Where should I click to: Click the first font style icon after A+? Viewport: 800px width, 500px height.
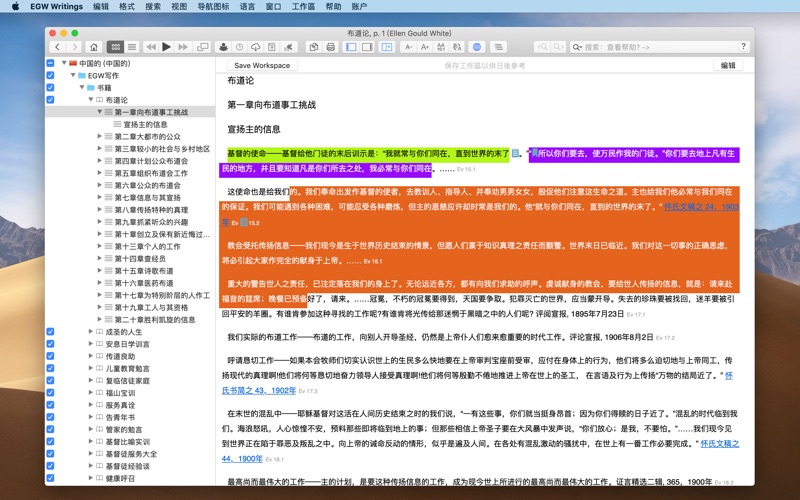point(441,47)
